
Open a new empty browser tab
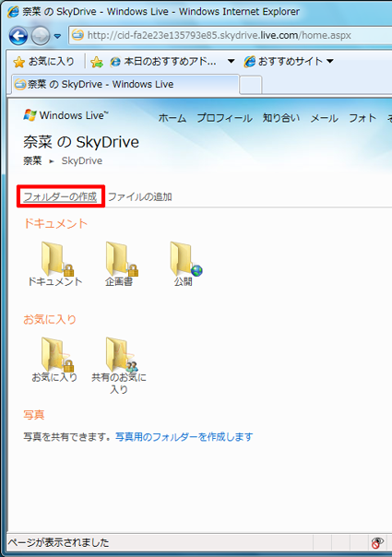[251, 85]
